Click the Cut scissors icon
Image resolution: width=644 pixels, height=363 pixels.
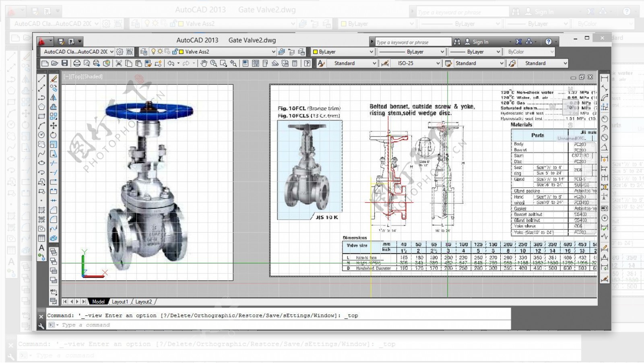(x=119, y=63)
